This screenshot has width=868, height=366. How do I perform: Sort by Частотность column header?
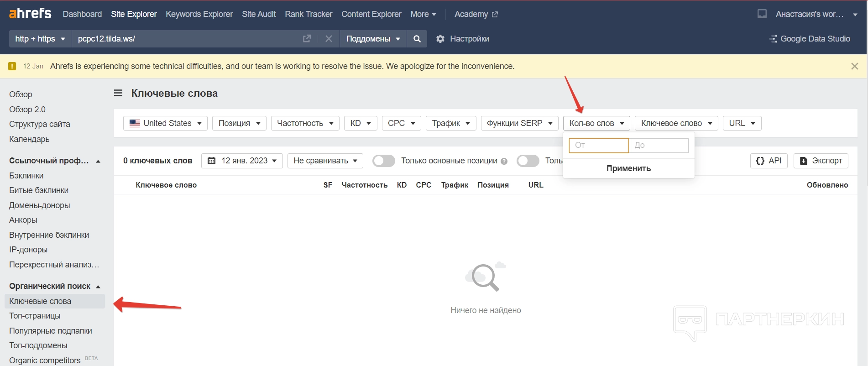[365, 185]
